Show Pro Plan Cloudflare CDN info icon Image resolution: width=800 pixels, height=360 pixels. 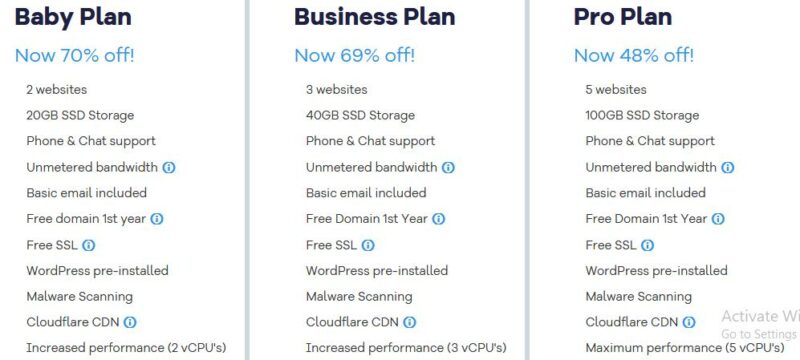point(689,322)
